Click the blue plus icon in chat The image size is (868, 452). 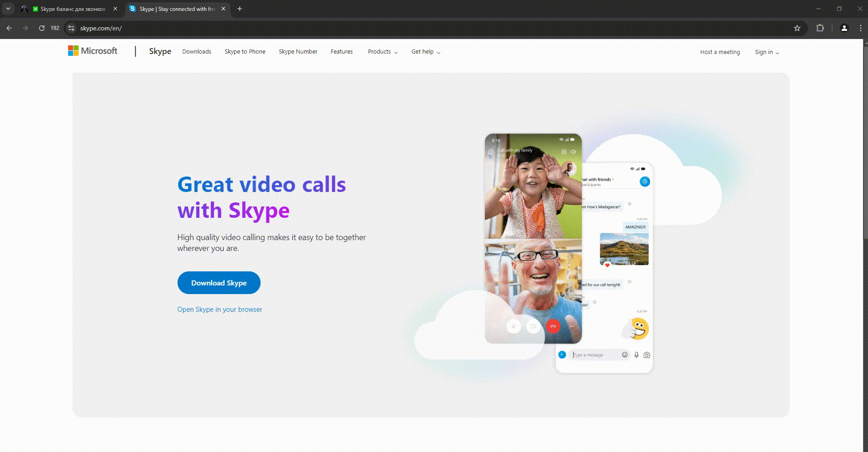click(x=562, y=354)
